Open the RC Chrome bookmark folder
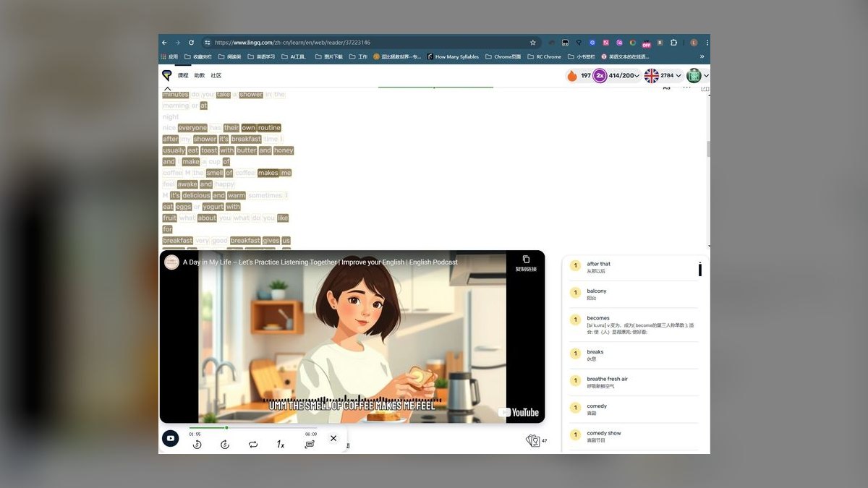 [x=544, y=56]
